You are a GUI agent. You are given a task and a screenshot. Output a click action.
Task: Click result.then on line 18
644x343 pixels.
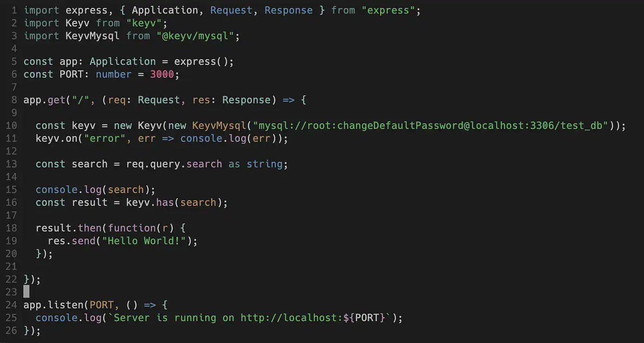[69, 228]
